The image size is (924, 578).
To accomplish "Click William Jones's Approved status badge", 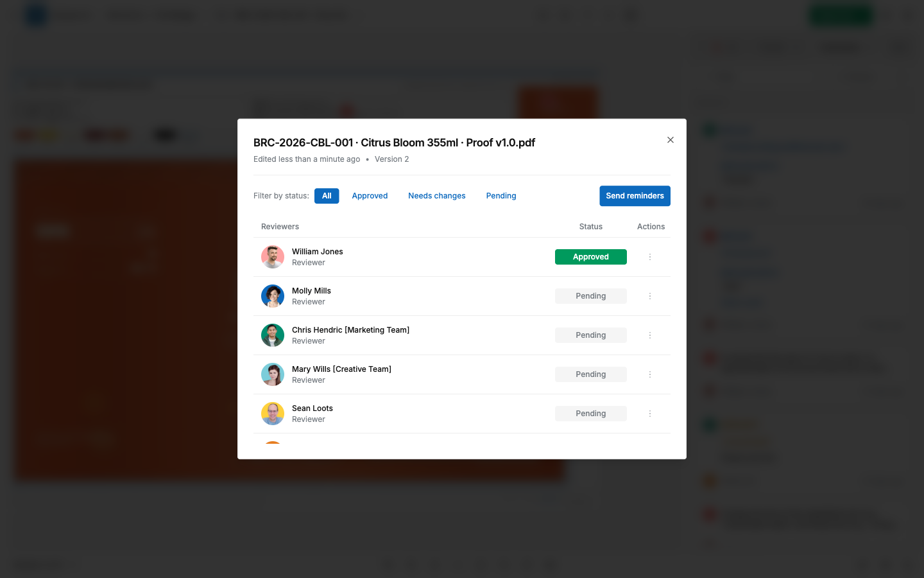I will point(591,257).
